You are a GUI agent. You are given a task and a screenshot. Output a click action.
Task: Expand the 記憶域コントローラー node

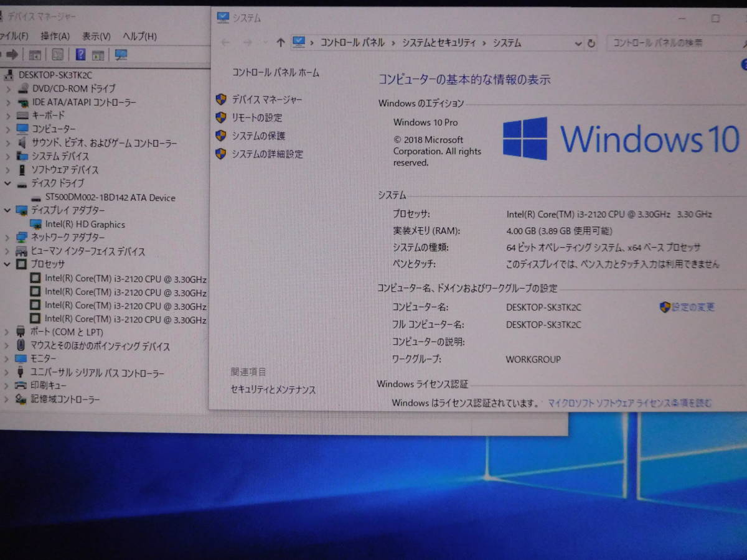point(7,399)
